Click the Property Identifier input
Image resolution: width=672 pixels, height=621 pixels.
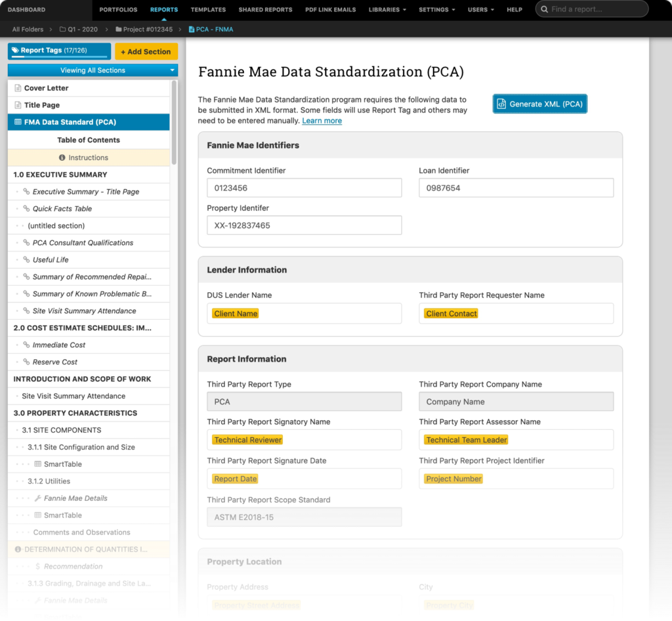pos(304,225)
